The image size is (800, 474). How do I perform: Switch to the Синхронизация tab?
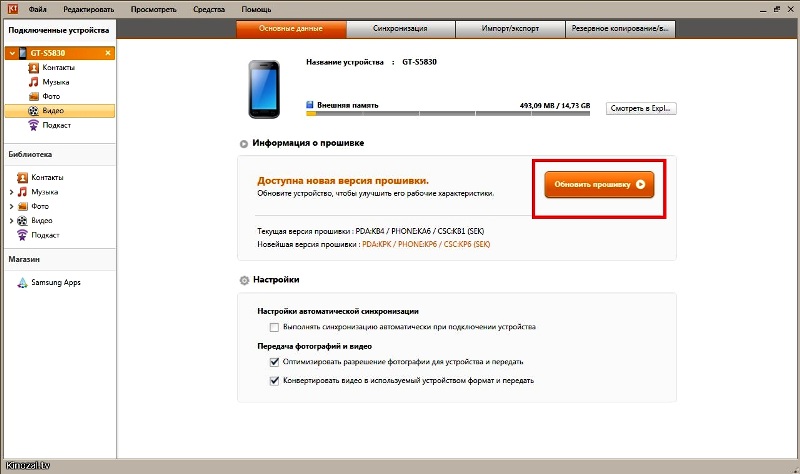pyautogui.click(x=401, y=29)
